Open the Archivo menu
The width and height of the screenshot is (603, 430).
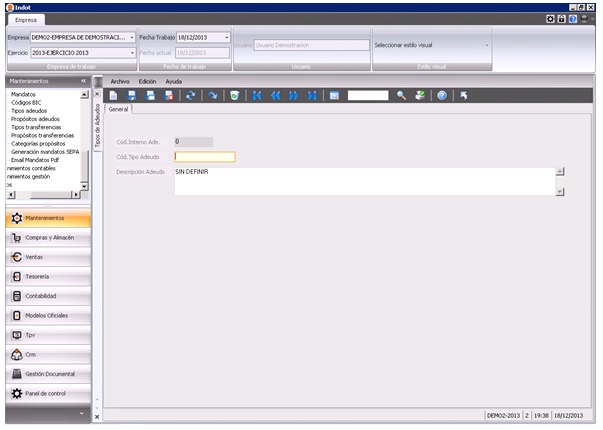point(120,80)
